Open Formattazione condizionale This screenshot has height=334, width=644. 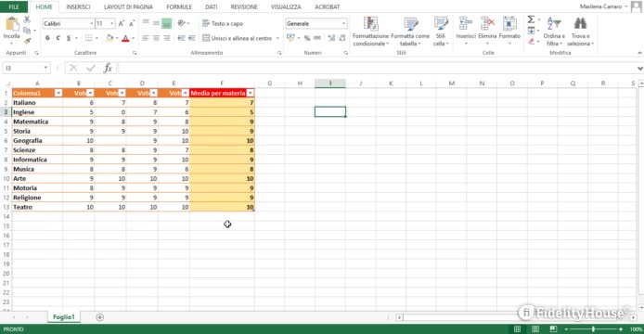(370, 32)
